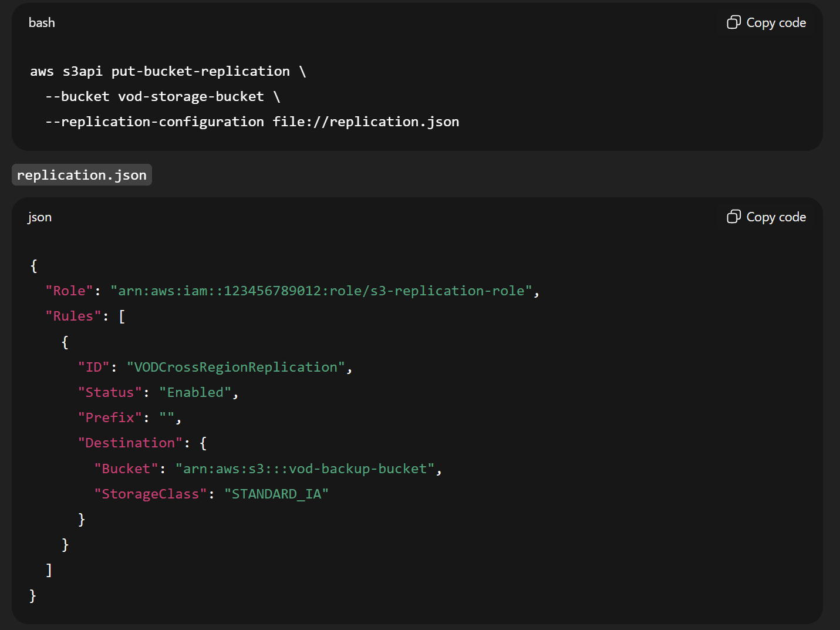This screenshot has height=630, width=840.
Task: Click the "Enabled" status value
Action: point(195,392)
